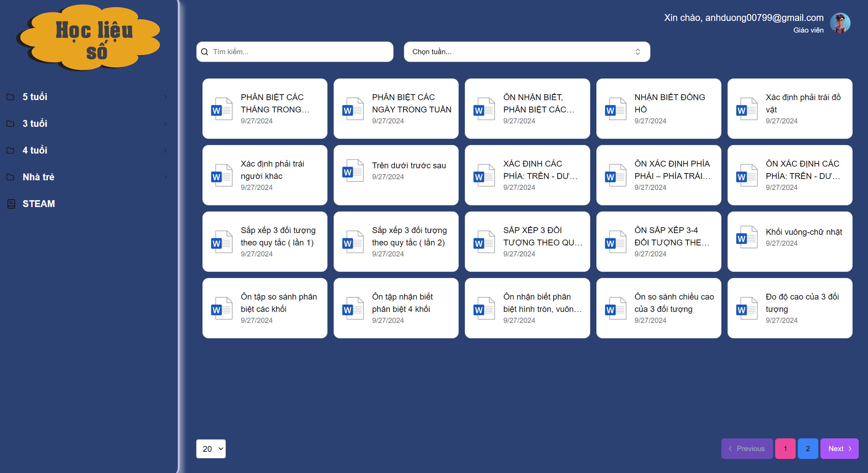Open the Chọn tuần week dropdown

(526, 52)
